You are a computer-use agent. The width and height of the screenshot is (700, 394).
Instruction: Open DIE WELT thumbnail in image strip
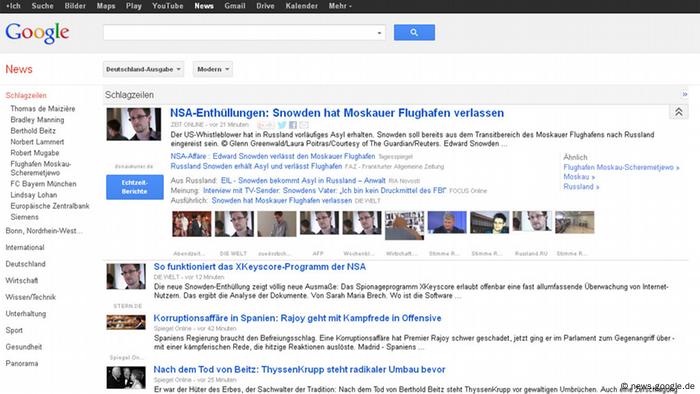pos(234,224)
